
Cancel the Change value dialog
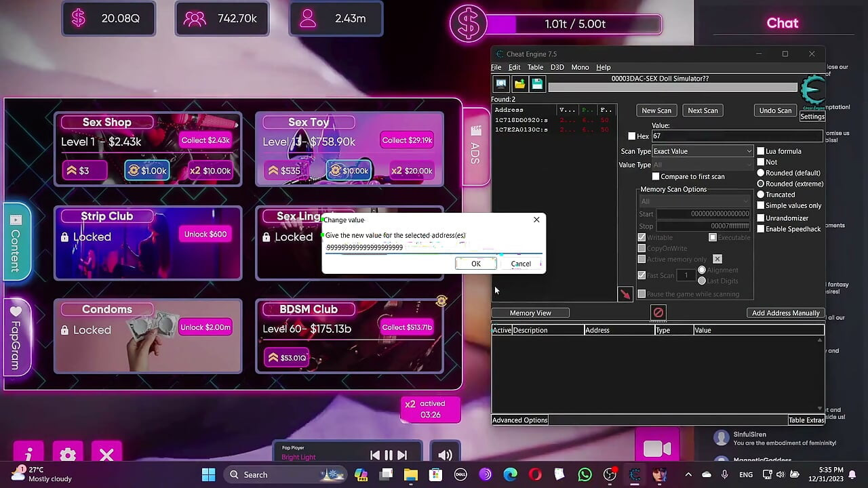tap(521, 264)
